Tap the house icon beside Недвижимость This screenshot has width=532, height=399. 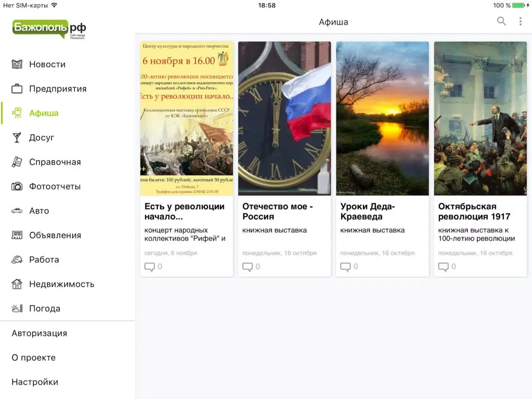click(17, 284)
